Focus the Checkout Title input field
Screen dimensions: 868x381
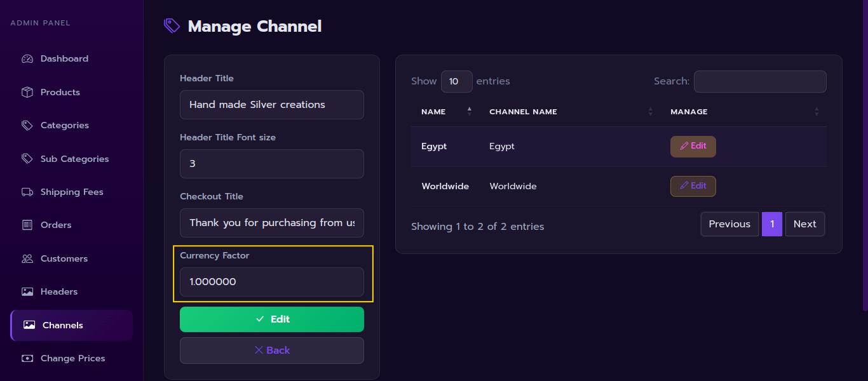(x=272, y=223)
